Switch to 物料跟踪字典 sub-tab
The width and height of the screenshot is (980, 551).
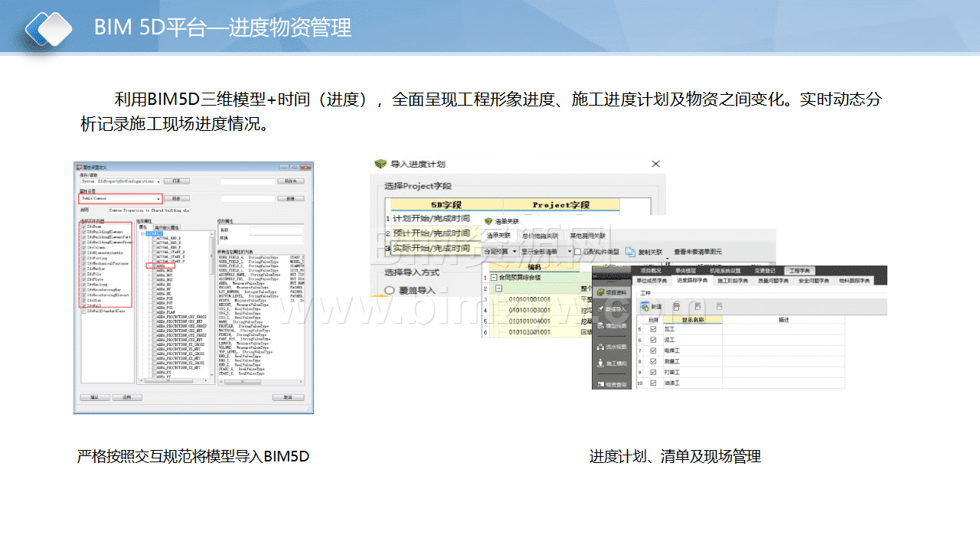[854, 281]
